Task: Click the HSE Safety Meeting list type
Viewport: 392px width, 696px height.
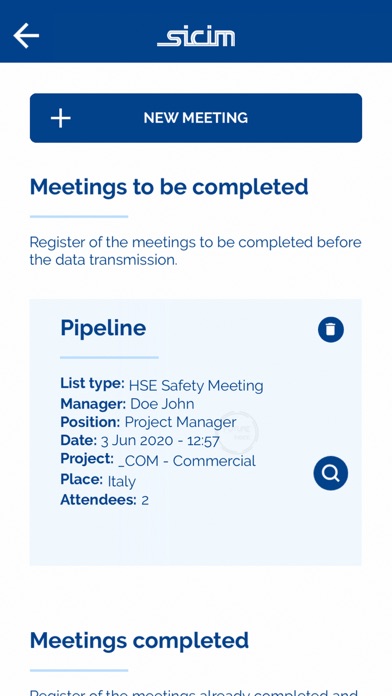Action: coord(196,386)
